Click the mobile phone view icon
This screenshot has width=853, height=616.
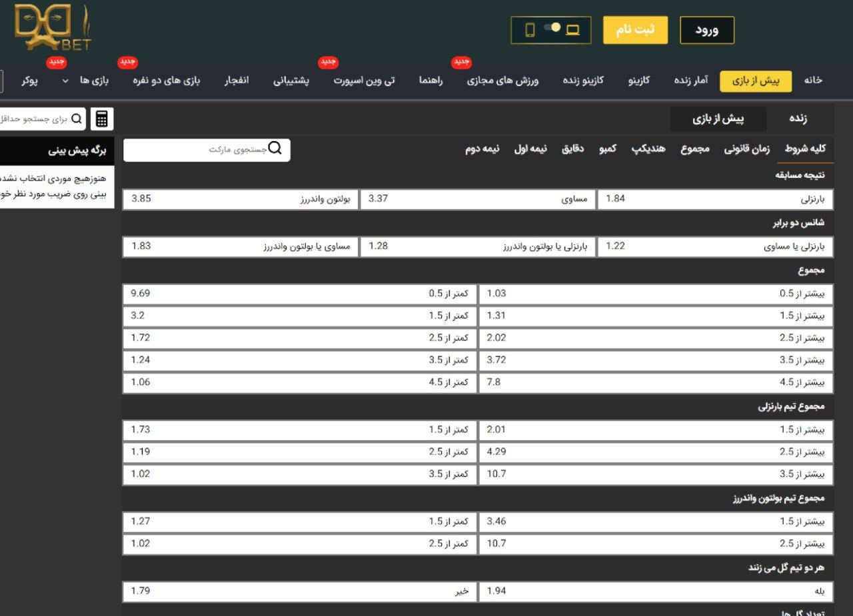(530, 30)
